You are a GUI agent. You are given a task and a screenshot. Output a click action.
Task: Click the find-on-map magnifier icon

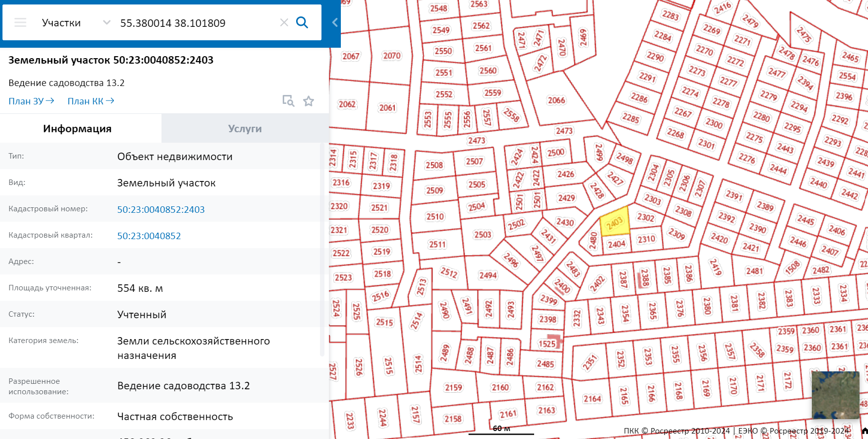[288, 101]
